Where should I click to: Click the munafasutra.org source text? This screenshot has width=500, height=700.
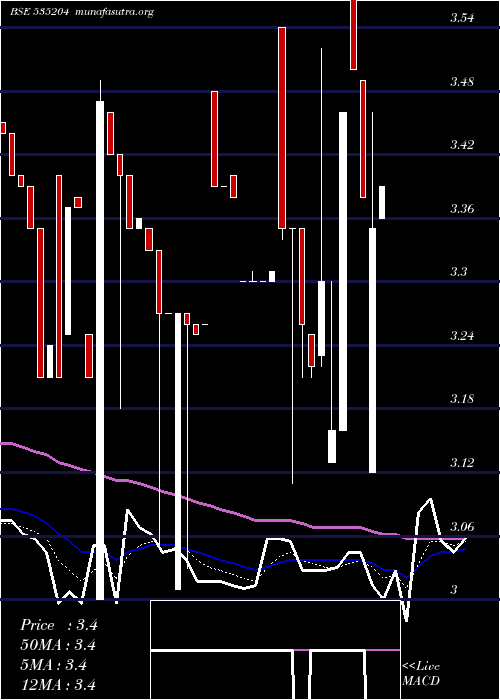[115, 12]
